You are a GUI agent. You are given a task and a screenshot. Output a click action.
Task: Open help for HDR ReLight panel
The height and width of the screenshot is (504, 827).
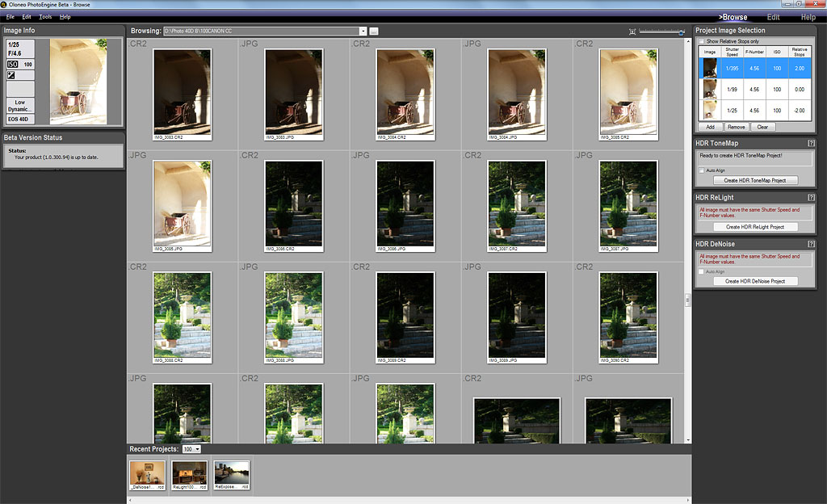click(x=811, y=197)
